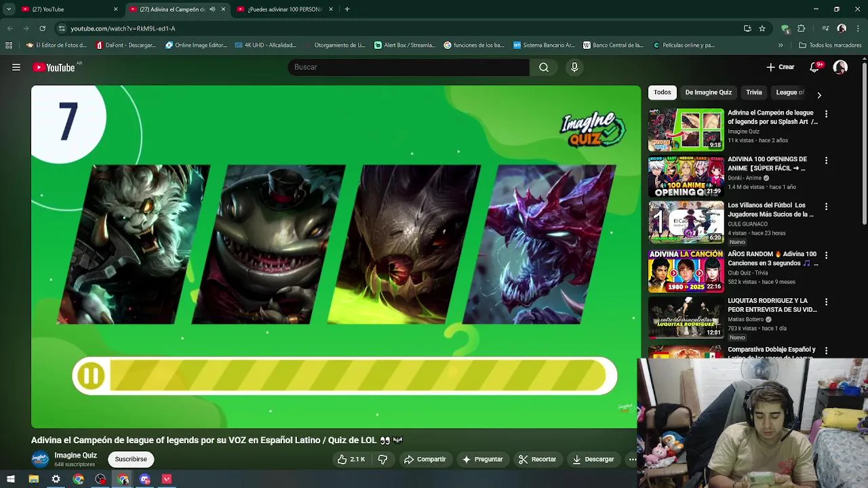Open the notifications bell
The width and height of the screenshot is (868, 488).
[815, 67]
